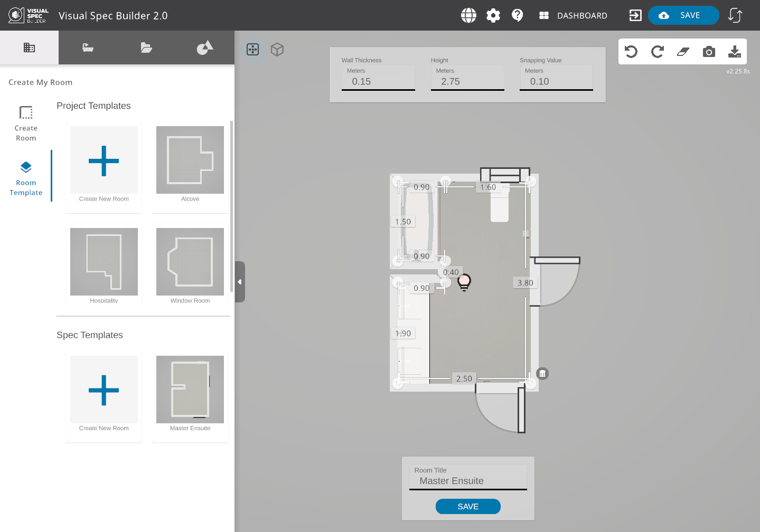Switch to 3D cube view
This screenshot has width=760, height=532.
[x=277, y=50]
